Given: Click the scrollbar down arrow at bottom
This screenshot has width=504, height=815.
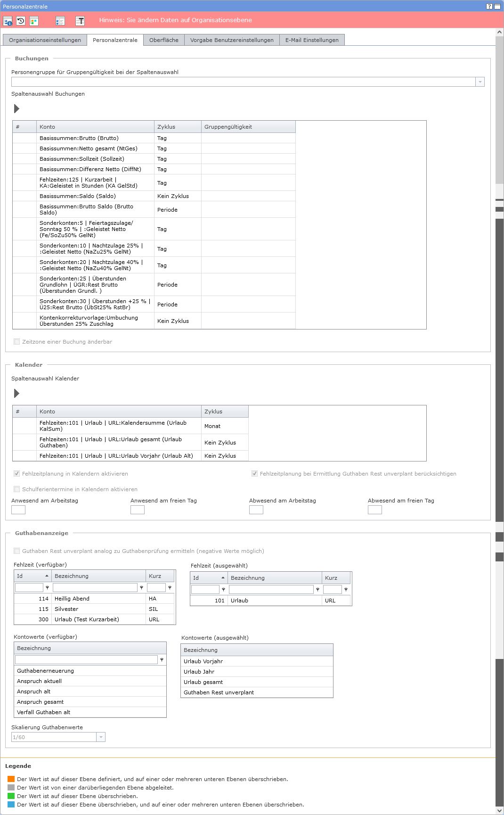Looking at the screenshot, I should tap(499, 810).
